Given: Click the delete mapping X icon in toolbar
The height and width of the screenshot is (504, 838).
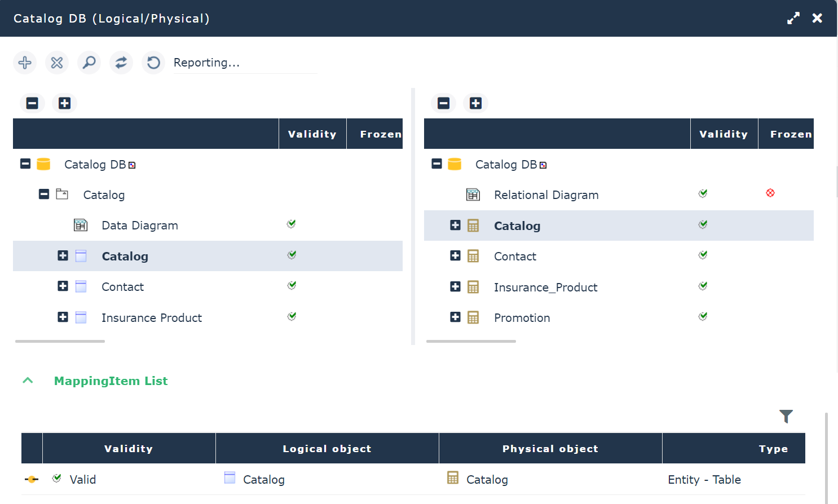Looking at the screenshot, I should coord(57,63).
